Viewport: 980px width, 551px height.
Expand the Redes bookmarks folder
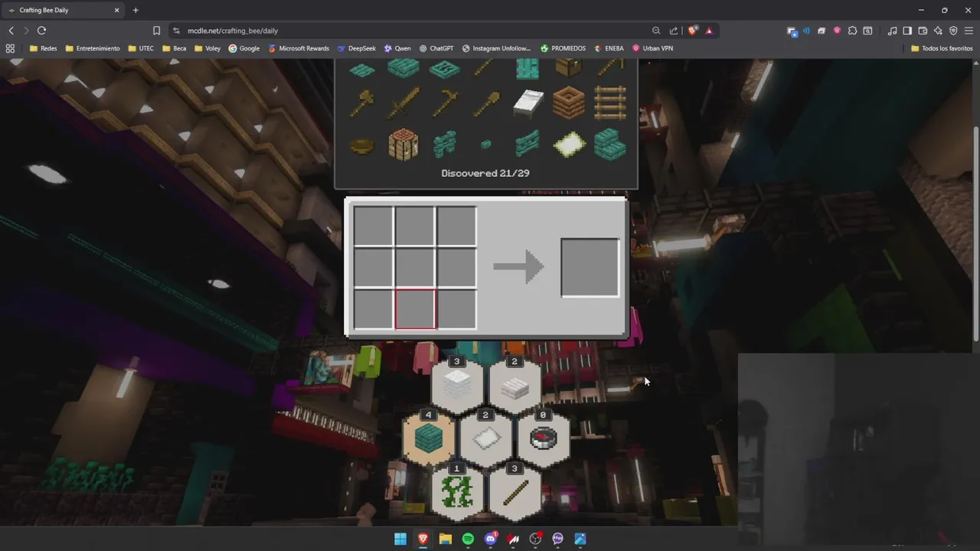coord(43,48)
